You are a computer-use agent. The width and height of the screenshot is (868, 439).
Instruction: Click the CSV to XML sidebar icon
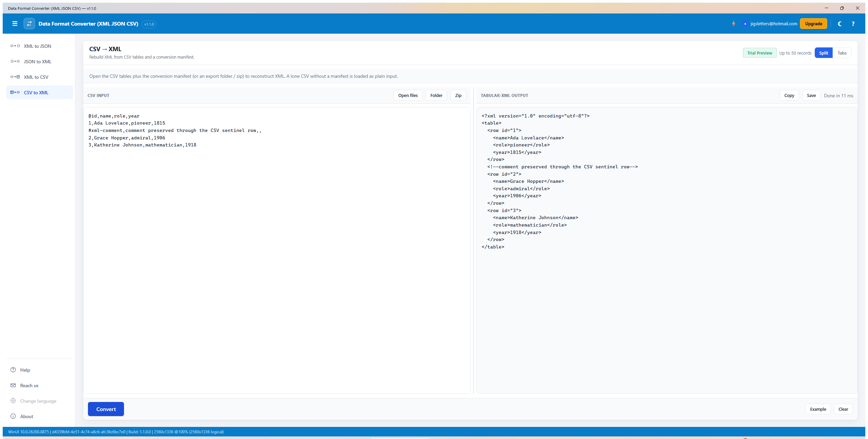coord(15,93)
